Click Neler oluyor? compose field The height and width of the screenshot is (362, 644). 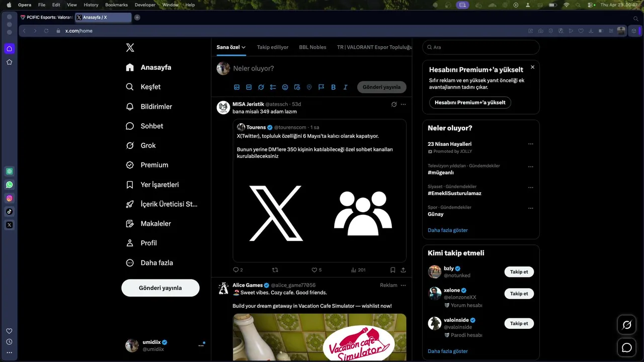(x=319, y=68)
